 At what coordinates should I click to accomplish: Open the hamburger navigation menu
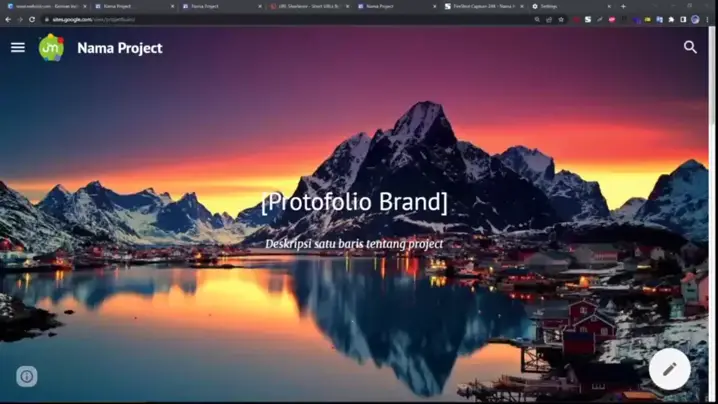[18, 47]
